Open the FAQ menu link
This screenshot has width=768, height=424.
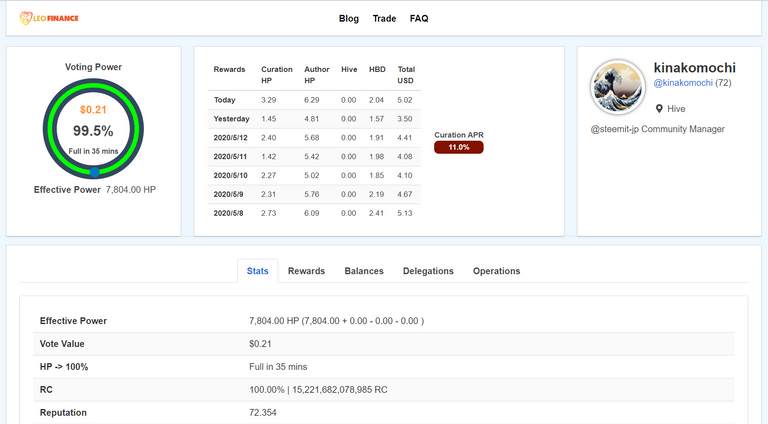[419, 19]
